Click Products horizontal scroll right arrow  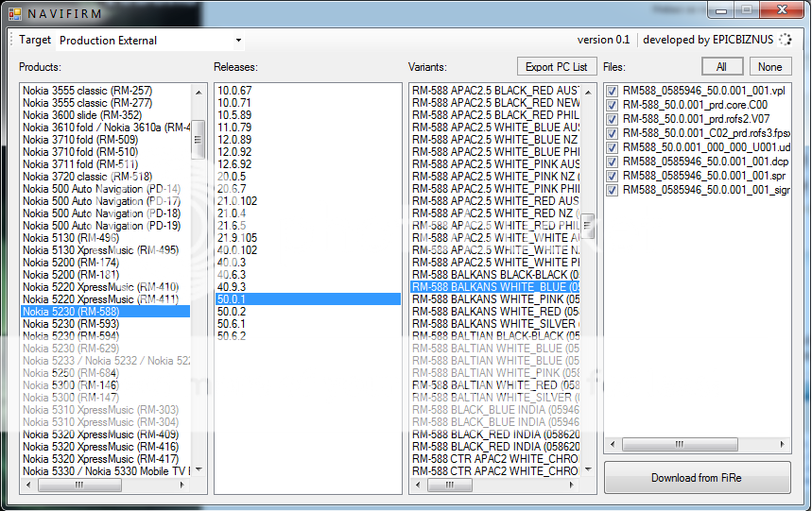click(181, 485)
